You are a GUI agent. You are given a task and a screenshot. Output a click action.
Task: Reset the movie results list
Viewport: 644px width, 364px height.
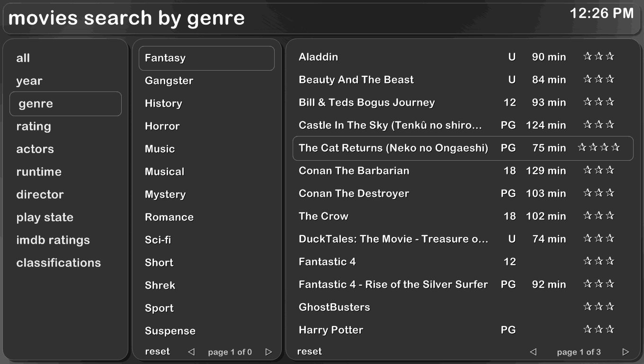(x=309, y=352)
